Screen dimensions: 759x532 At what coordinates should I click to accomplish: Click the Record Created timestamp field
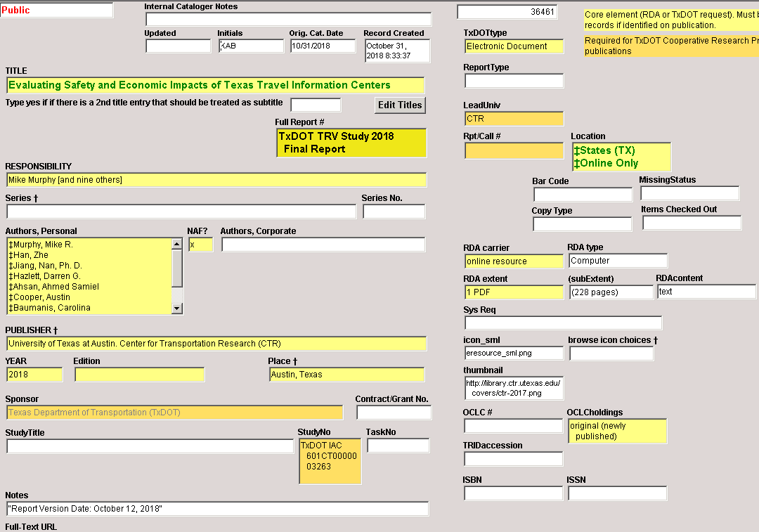(397, 51)
